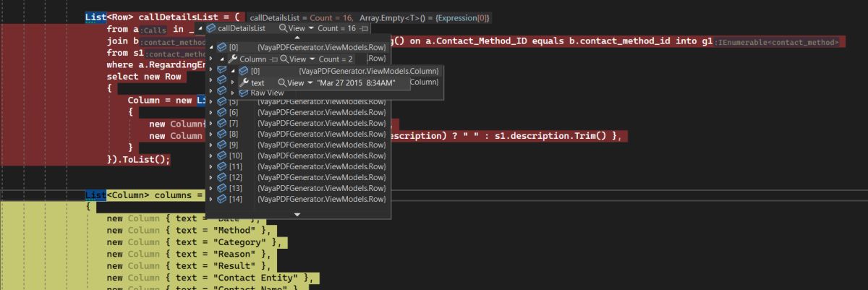
Task: Select the Raw View entry
Action: (x=267, y=93)
